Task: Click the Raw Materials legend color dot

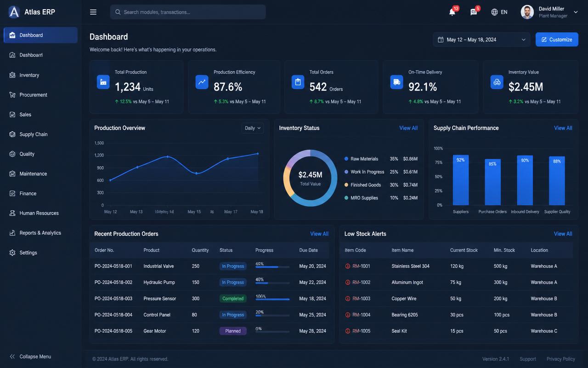Action: pyautogui.click(x=346, y=159)
